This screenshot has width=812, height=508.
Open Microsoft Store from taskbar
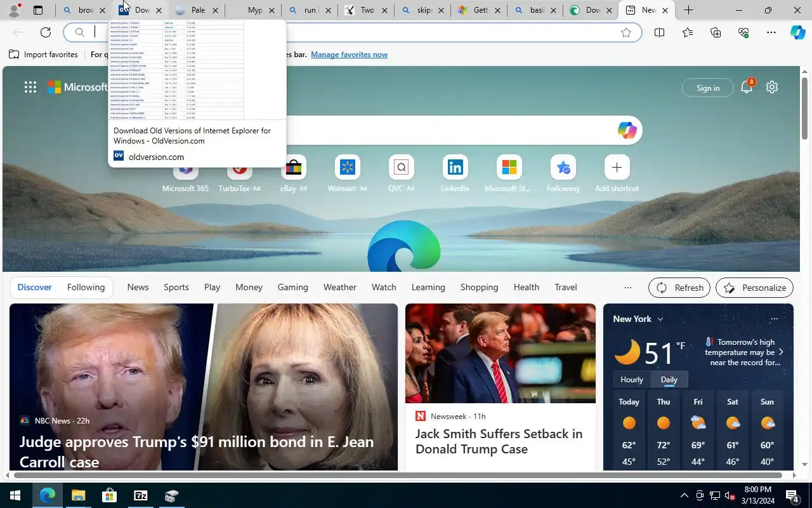click(x=109, y=495)
